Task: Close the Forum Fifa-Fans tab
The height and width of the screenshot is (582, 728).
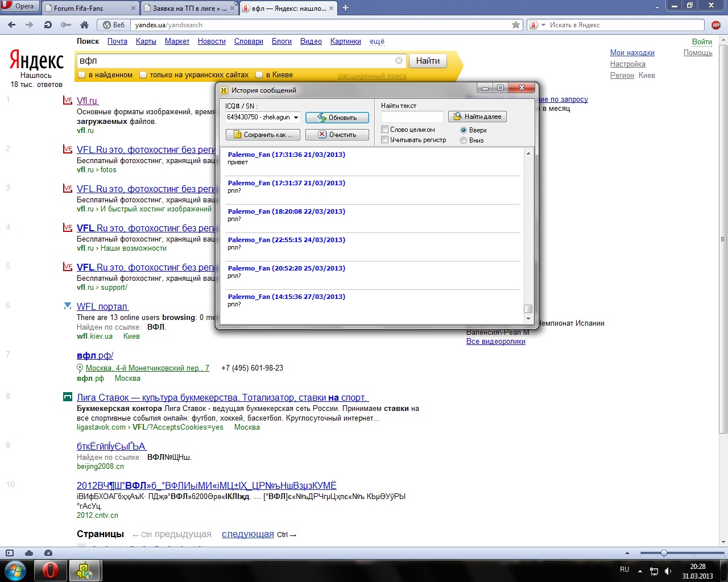Action: (x=134, y=9)
